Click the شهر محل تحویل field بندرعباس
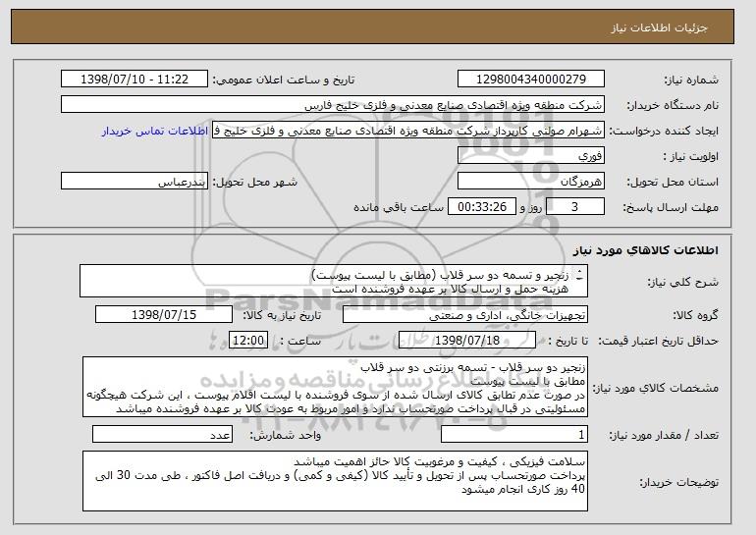This screenshot has width=756, height=535. (x=135, y=182)
